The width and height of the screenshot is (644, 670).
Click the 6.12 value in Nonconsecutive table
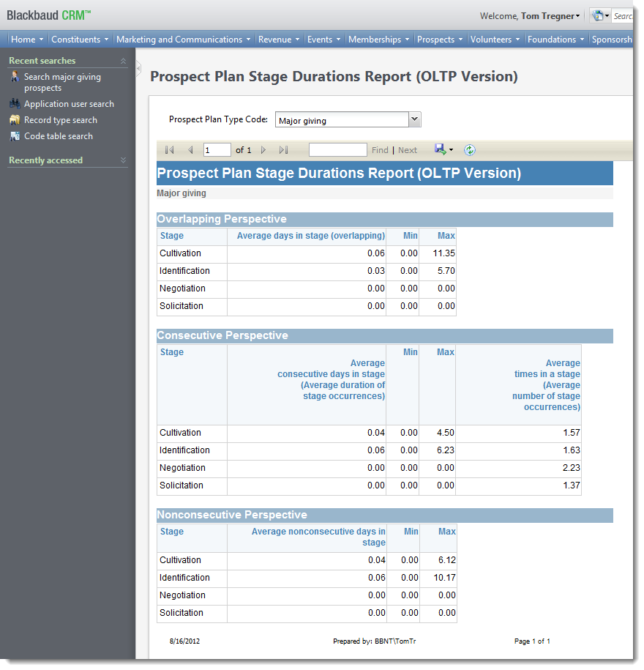pos(447,560)
